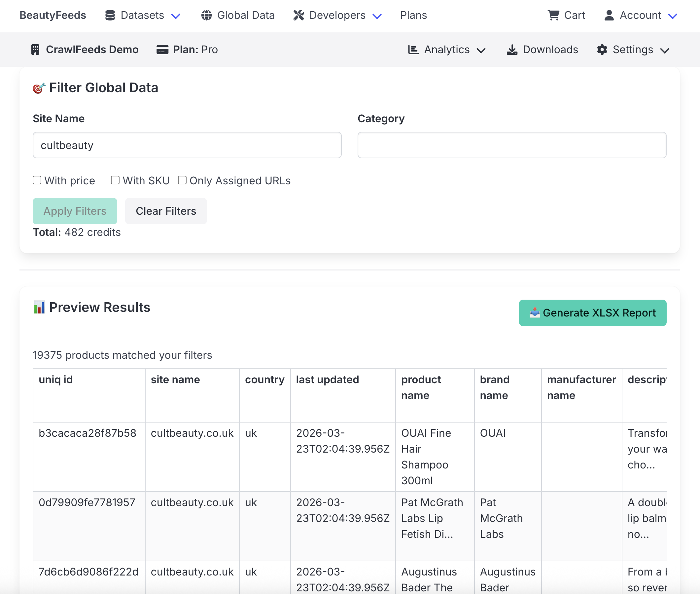
Task: Open the Plans menu item
Action: pyautogui.click(x=413, y=15)
